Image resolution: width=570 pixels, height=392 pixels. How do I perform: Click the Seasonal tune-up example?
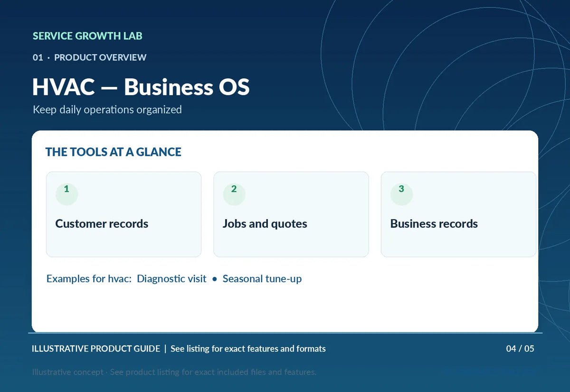pyautogui.click(x=262, y=279)
